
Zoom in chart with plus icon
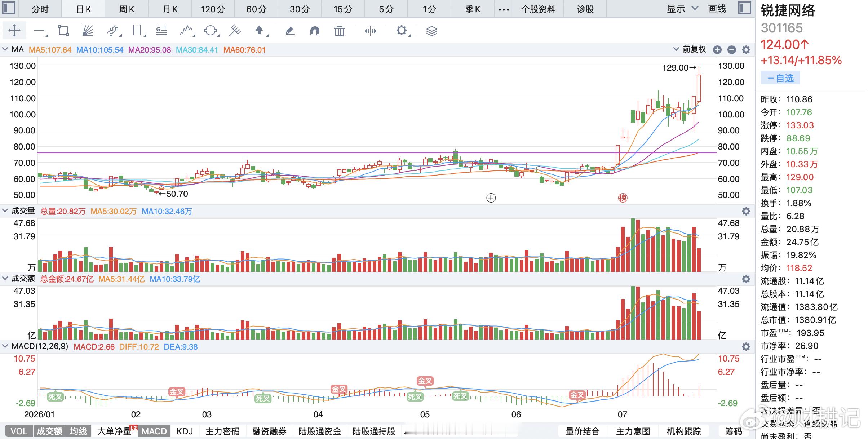click(717, 50)
